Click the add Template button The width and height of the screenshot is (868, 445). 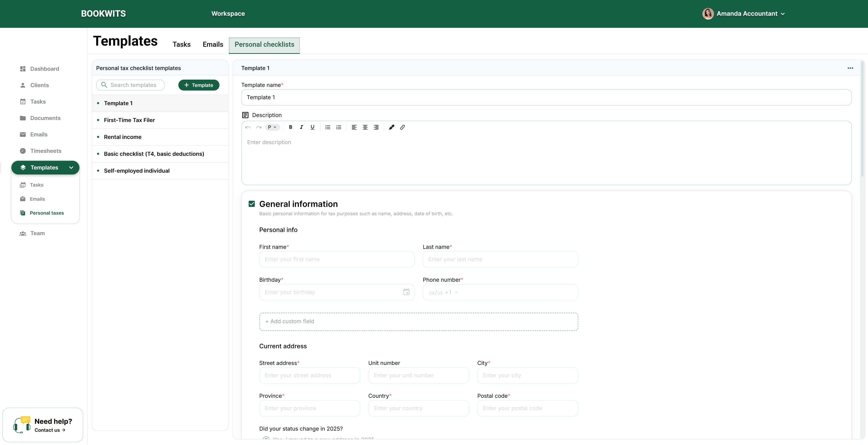198,85
